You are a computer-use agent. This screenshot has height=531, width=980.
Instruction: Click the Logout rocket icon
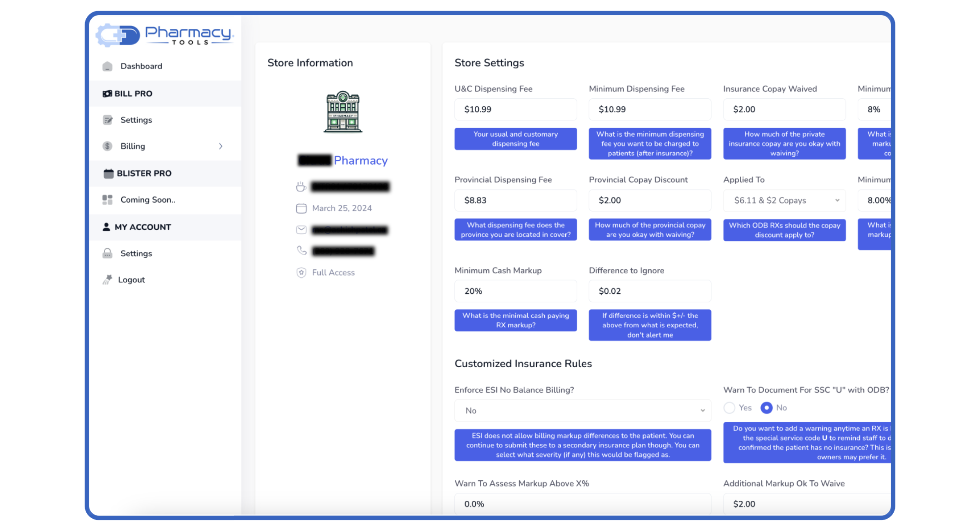[x=107, y=280]
